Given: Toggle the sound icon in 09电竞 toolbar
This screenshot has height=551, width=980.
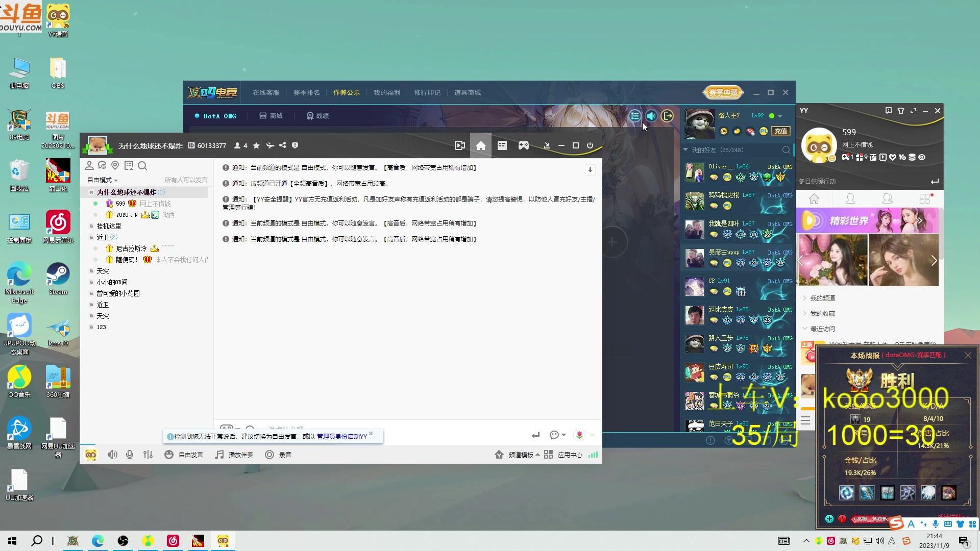Looking at the screenshot, I should [651, 116].
